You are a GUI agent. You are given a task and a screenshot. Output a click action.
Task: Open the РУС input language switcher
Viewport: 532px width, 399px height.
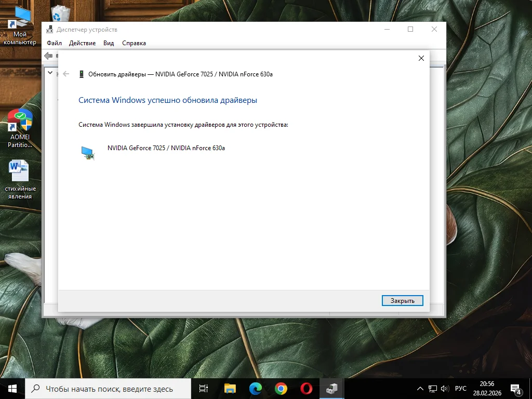pos(460,389)
